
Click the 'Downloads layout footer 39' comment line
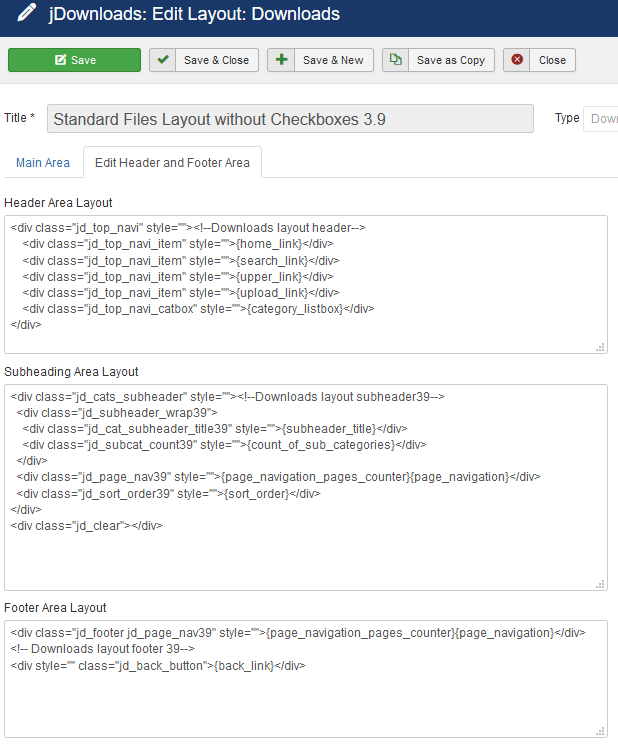point(103,649)
